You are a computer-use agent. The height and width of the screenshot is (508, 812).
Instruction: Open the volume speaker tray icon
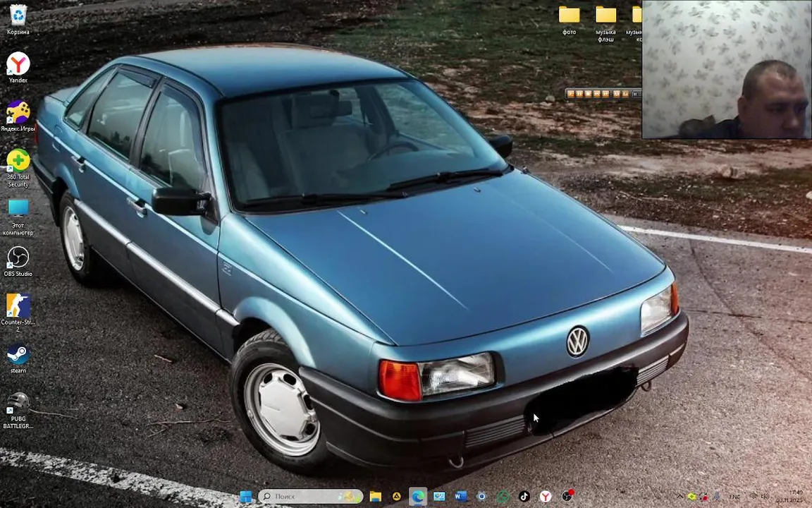pos(765,496)
